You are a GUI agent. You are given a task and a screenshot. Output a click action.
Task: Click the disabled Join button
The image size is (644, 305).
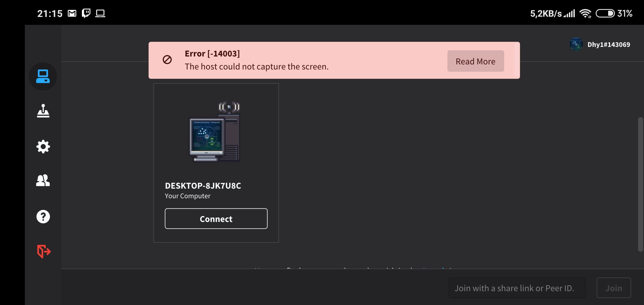[x=614, y=288]
